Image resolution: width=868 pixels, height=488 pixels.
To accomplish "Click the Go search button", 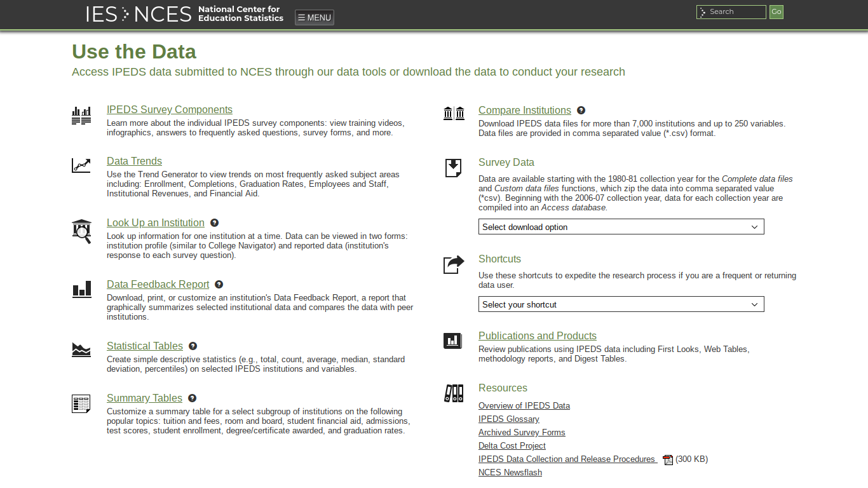I will pos(776,12).
